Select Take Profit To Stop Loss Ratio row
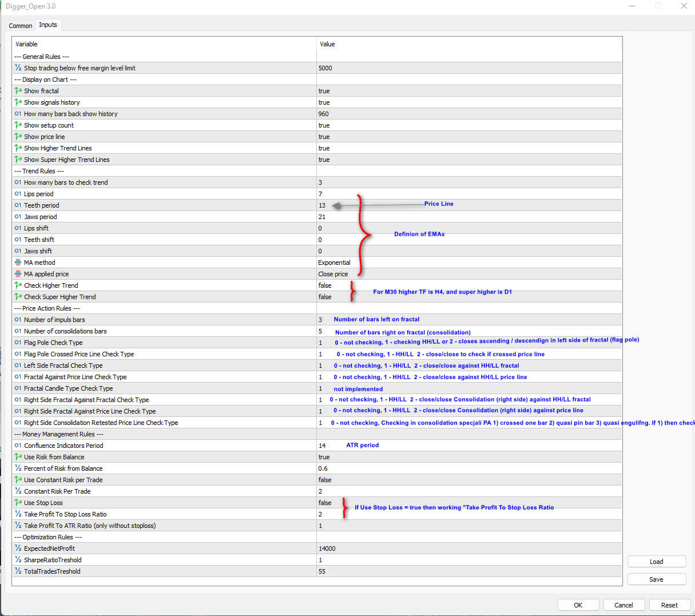This screenshot has width=695, height=616. click(x=317, y=514)
